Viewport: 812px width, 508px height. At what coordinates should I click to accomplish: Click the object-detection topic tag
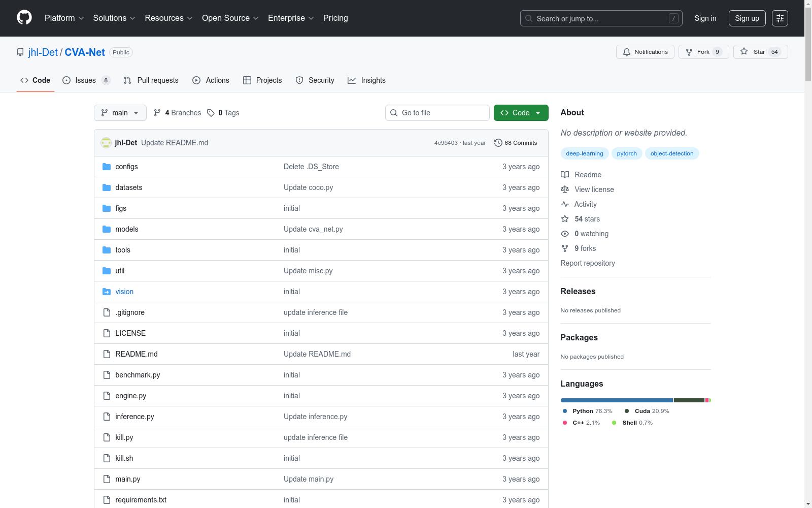click(x=672, y=153)
